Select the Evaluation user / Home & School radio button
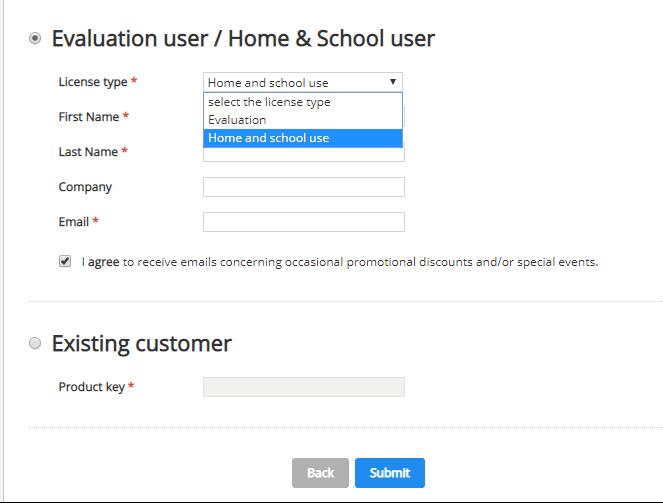The width and height of the screenshot is (663, 503). (36, 39)
